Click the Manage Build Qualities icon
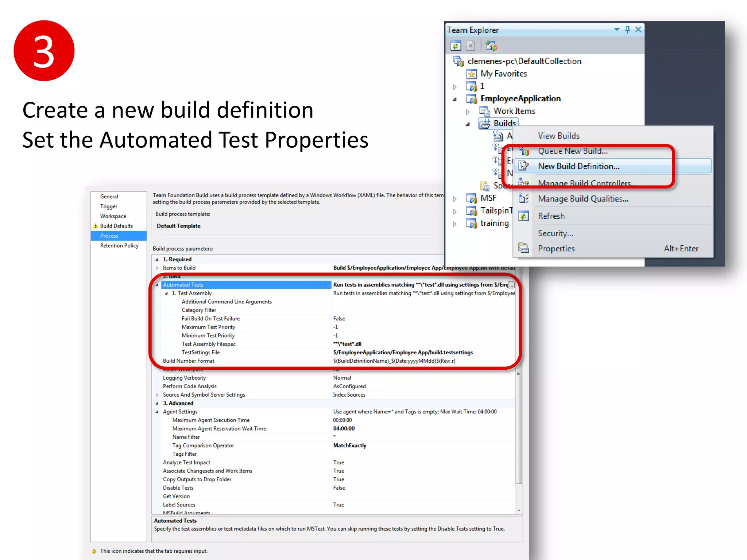The image size is (747, 560). tap(524, 198)
